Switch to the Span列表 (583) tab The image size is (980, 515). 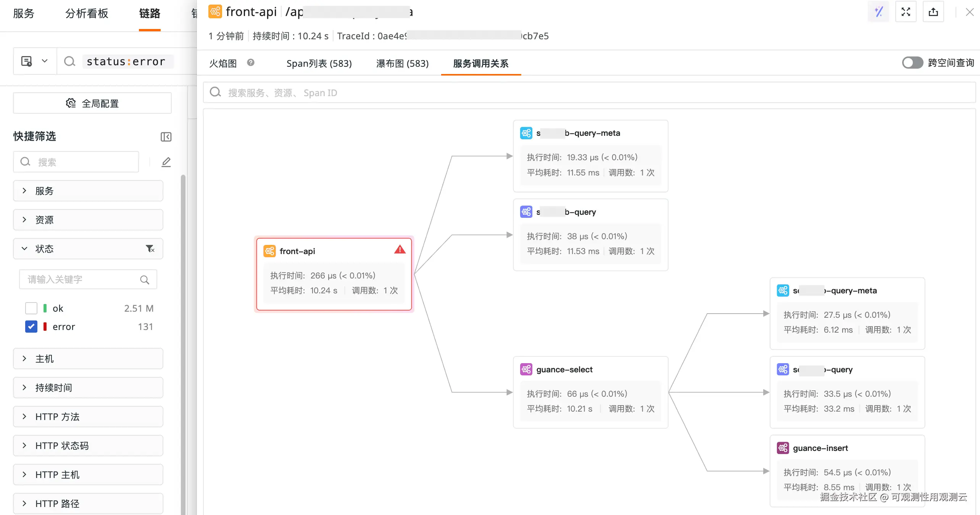[x=319, y=63]
